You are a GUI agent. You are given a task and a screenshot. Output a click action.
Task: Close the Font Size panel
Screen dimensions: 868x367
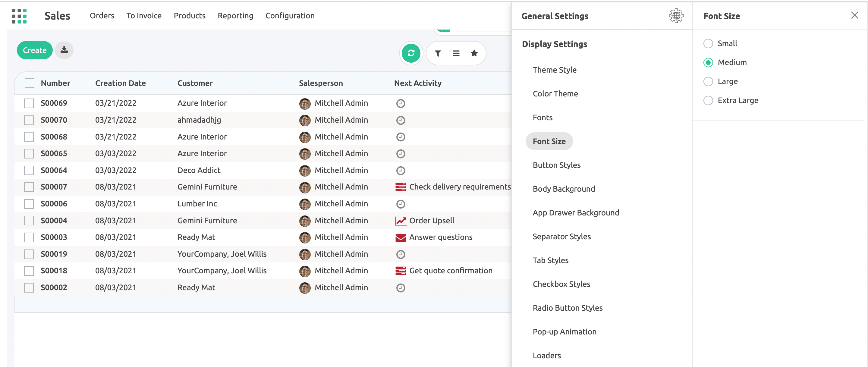pyautogui.click(x=854, y=15)
